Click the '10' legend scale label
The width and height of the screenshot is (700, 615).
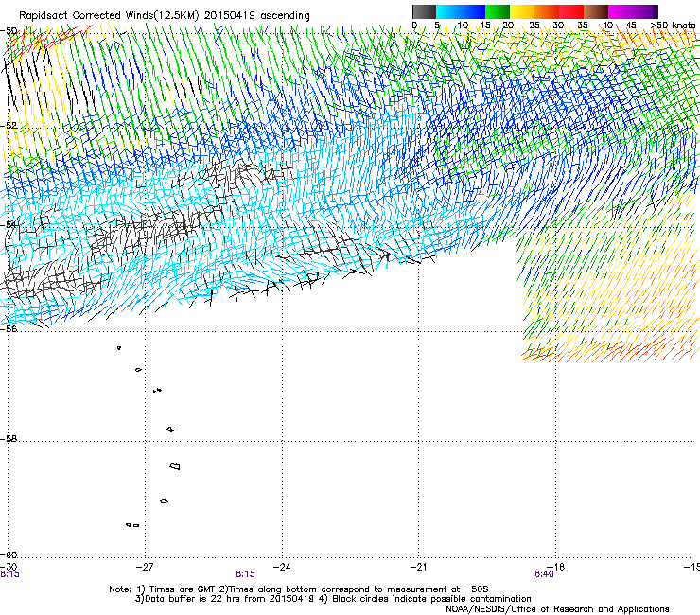tap(463, 26)
